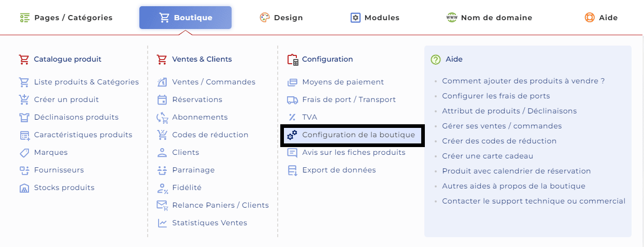The image size is (644, 247).
Task: Open the Modules menu
Action: point(375,18)
